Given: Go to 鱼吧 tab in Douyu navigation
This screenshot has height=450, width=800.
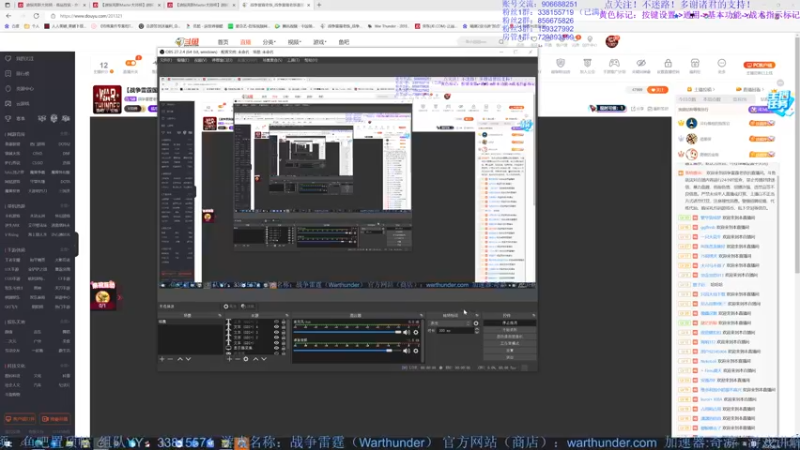Looking at the screenshot, I should pos(344,42).
